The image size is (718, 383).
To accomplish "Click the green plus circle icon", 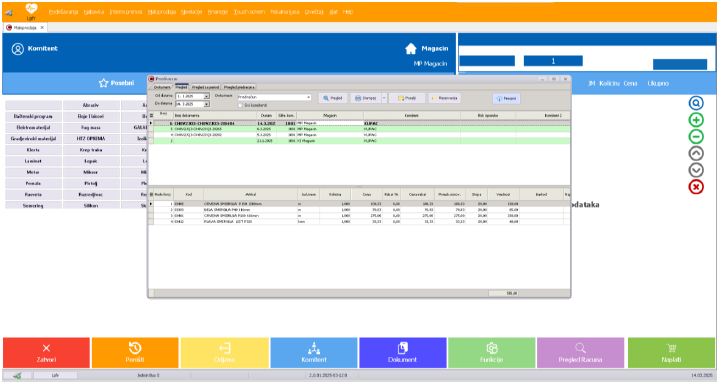I will coord(696,120).
